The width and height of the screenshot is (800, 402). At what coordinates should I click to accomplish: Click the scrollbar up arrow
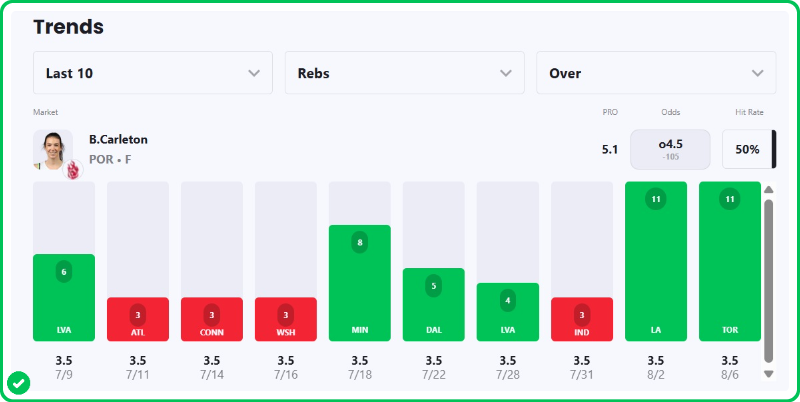click(x=769, y=190)
